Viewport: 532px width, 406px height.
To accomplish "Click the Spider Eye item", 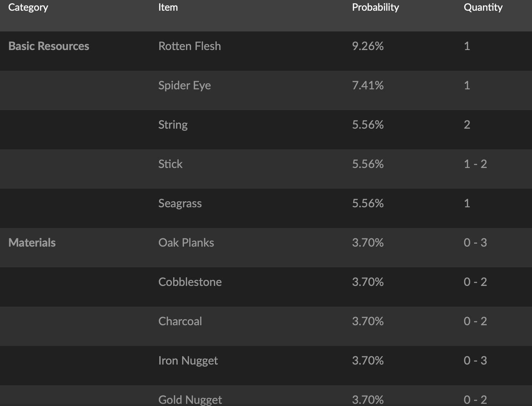I will (185, 85).
